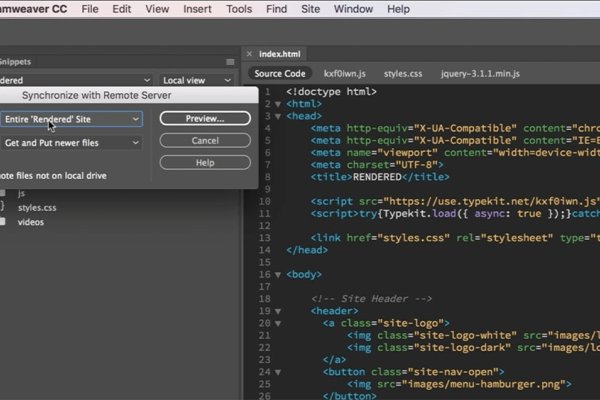Click the Synchronize with Remote Server title bar
Screen dimensions: 600x400
pos(129,95)
